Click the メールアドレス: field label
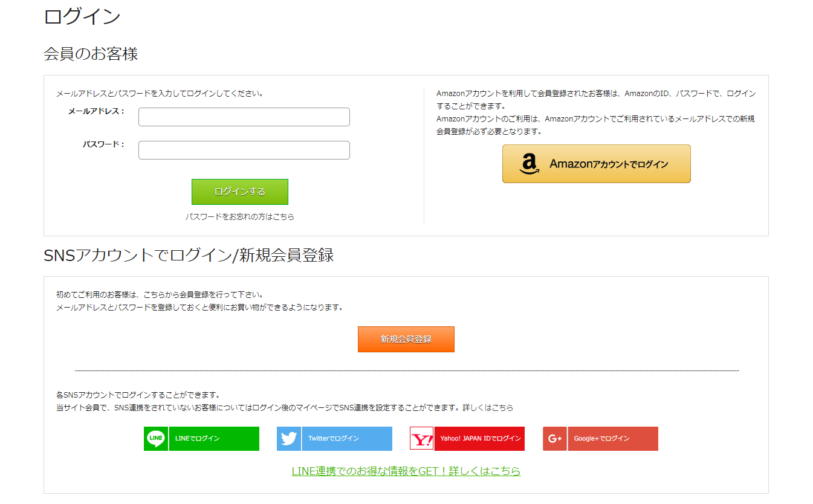Image resolution: width=813 pixels, height=504 pixels. tap(96, 111)
